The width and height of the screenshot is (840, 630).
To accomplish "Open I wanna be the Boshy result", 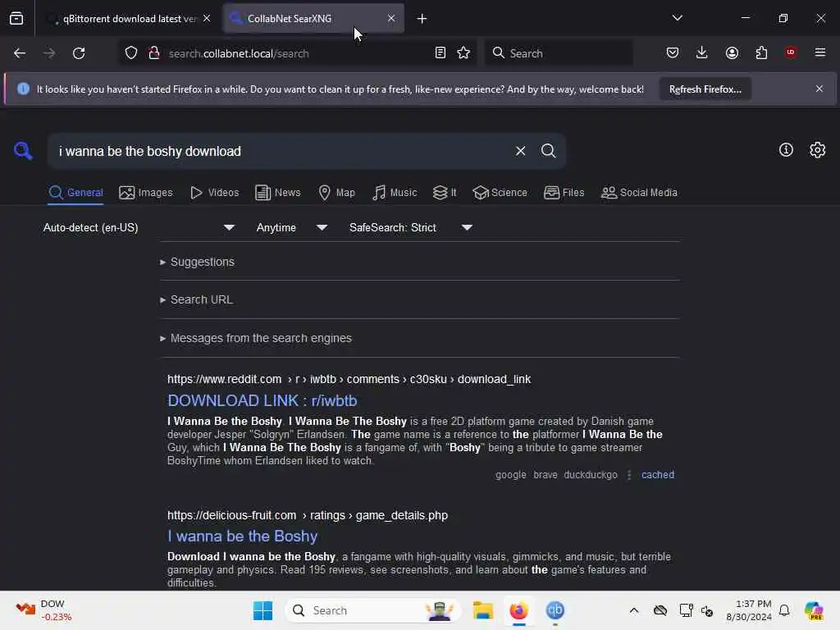I will 242,536.
